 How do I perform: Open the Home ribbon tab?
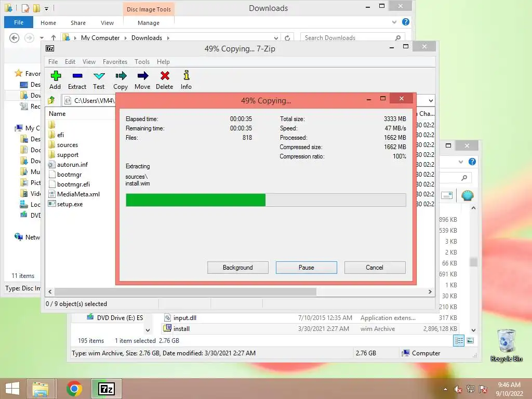point(48,23)
